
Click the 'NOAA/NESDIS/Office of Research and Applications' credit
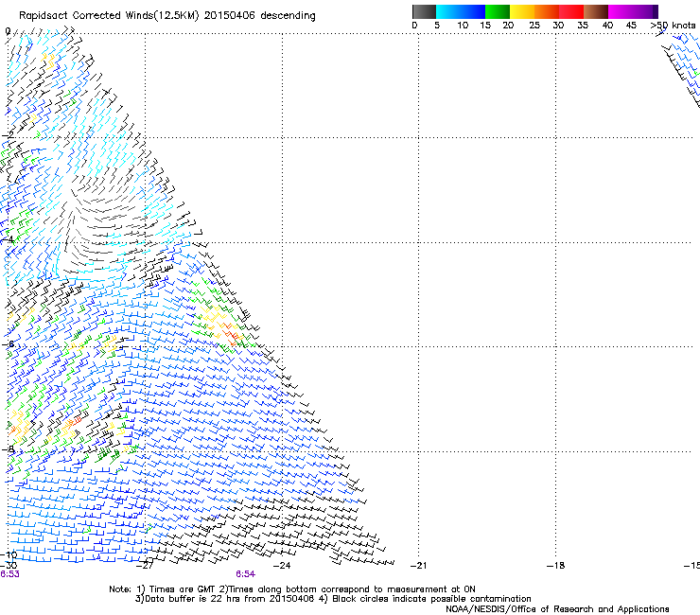(557, 609)
